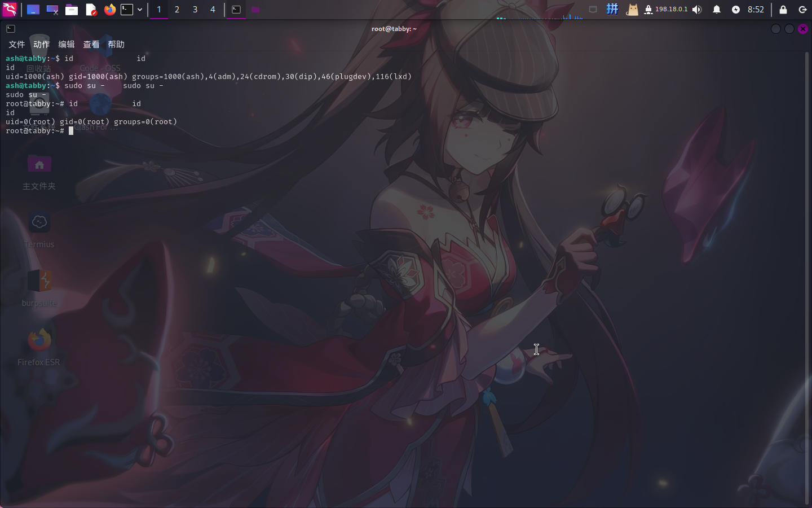Open the volume speaker control
Screen dimensions: 812x508
[x=698, y=10]
